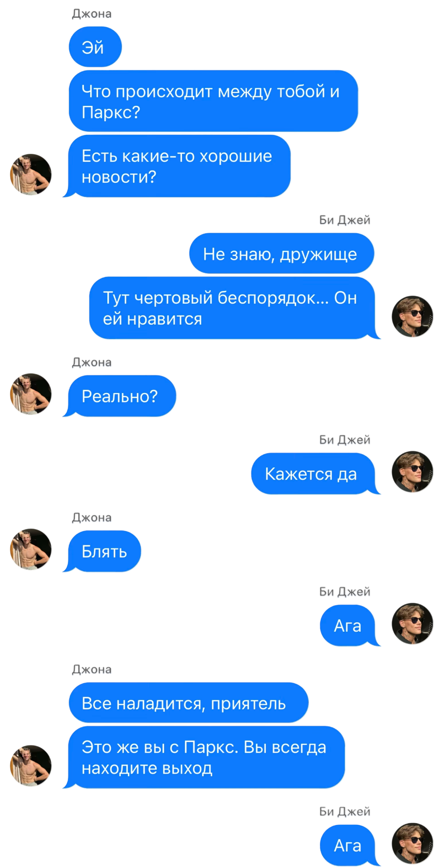Tap the last 'Ага' bubble at bottom

tap(349, 846)
